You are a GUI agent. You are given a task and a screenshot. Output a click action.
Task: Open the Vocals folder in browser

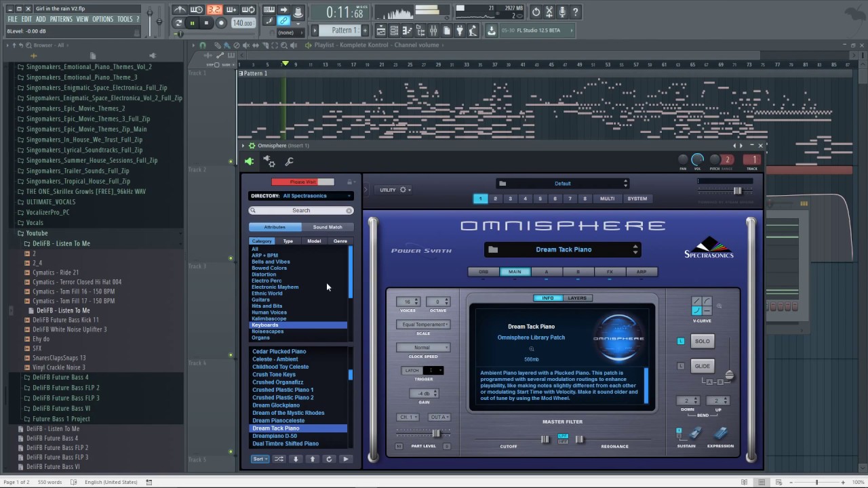pyautogui.click(x=35, y=222)
